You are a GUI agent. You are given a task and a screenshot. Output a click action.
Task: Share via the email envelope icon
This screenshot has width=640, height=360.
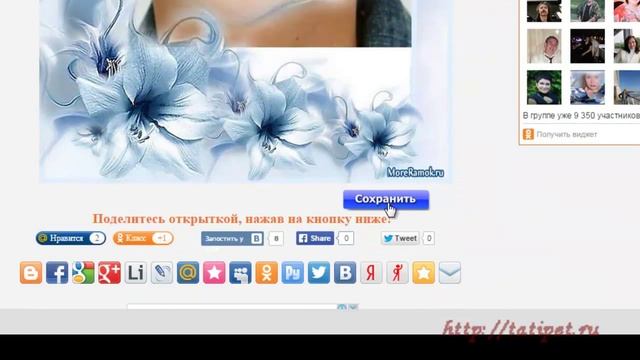[x=450, y=273]
